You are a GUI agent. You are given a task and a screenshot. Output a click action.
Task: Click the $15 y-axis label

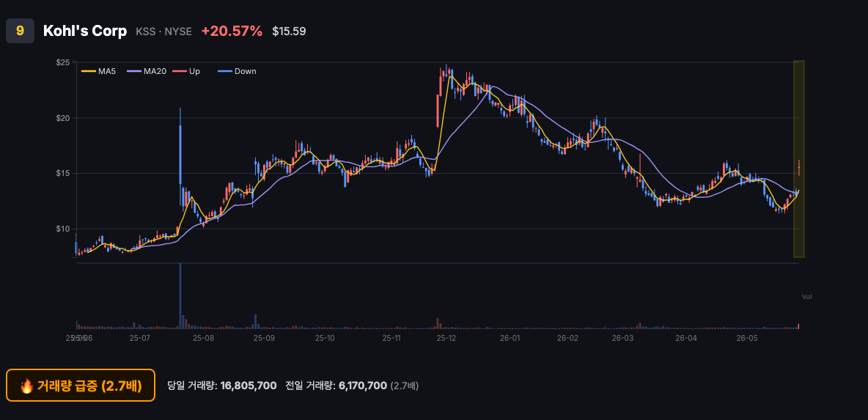pyautogui.click(x=62, y=173)
